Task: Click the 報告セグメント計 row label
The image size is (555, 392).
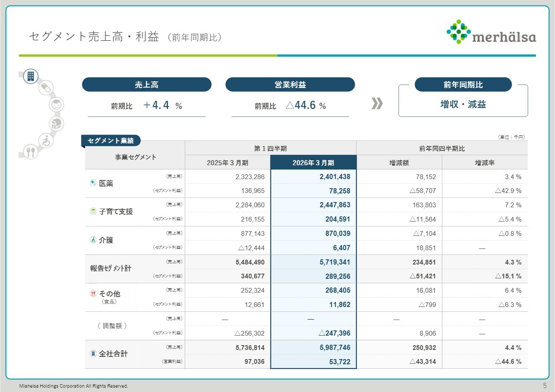Action: point(111,268)
